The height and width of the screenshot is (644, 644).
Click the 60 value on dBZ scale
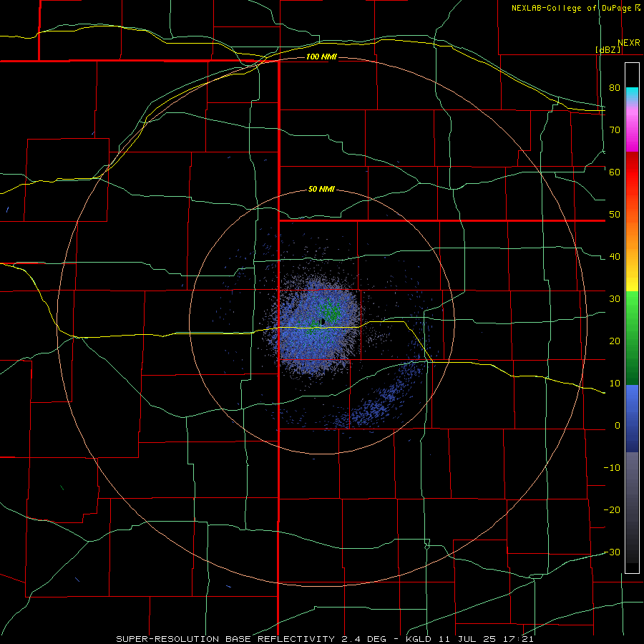615,172
